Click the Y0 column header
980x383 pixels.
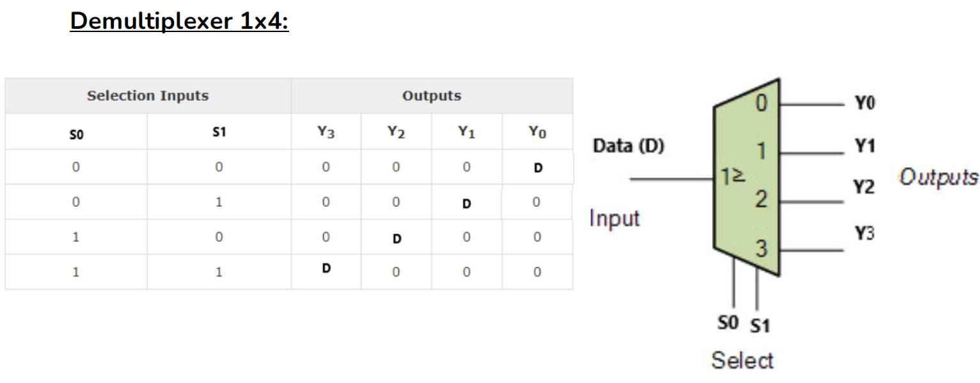point(537,133)
